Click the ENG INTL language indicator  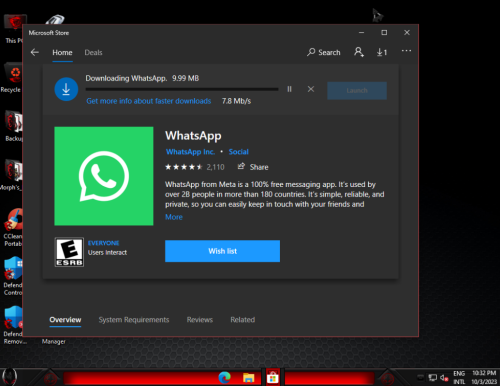tap(459, 378)
